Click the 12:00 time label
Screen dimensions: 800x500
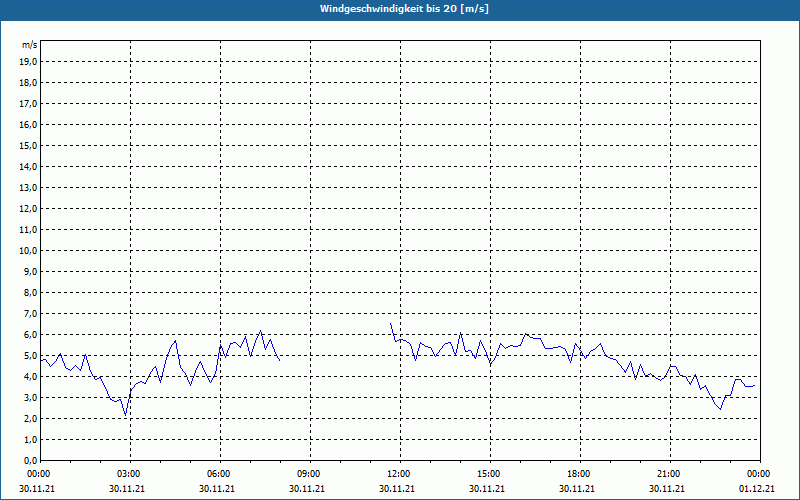click(x=399, y=474)
